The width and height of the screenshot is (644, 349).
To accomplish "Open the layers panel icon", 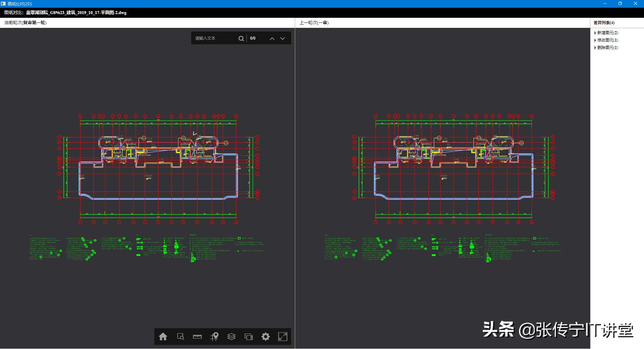I will coord(232,337).
